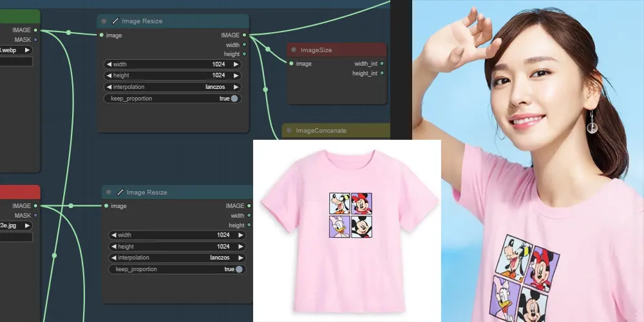The height and width of the screenshot is (322, 644).
Task: Click slash icon in top Image Resize title
Action: 115,21
